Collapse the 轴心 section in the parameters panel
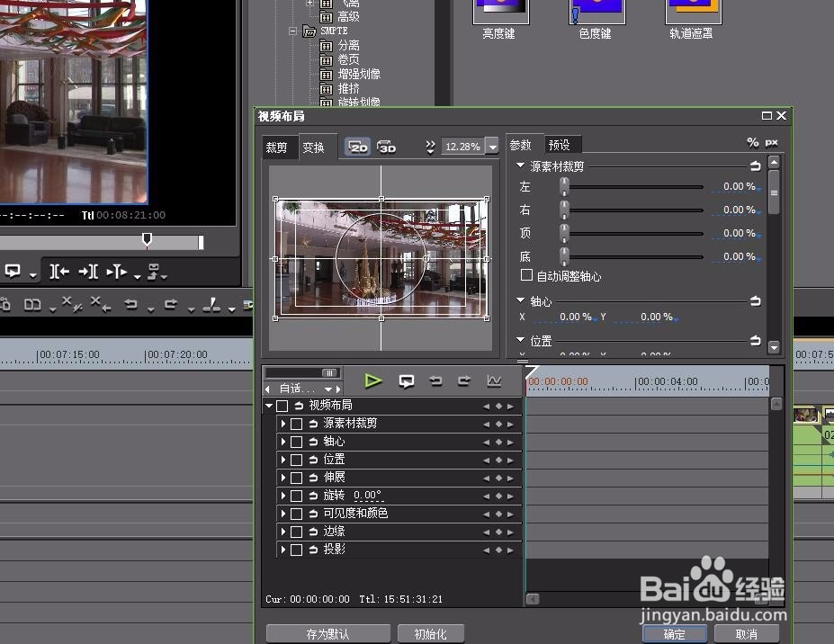The width and height of the screenshot is (834, 644). tap(521, 301)
